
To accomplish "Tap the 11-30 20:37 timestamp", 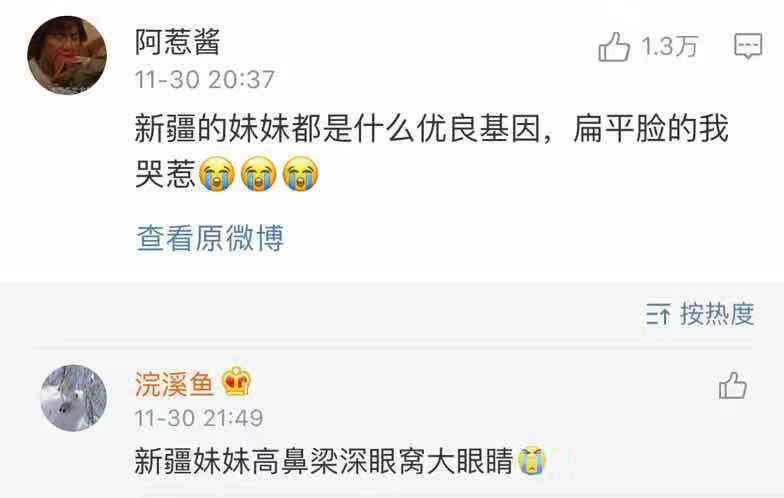I will (x=205, y=80).
